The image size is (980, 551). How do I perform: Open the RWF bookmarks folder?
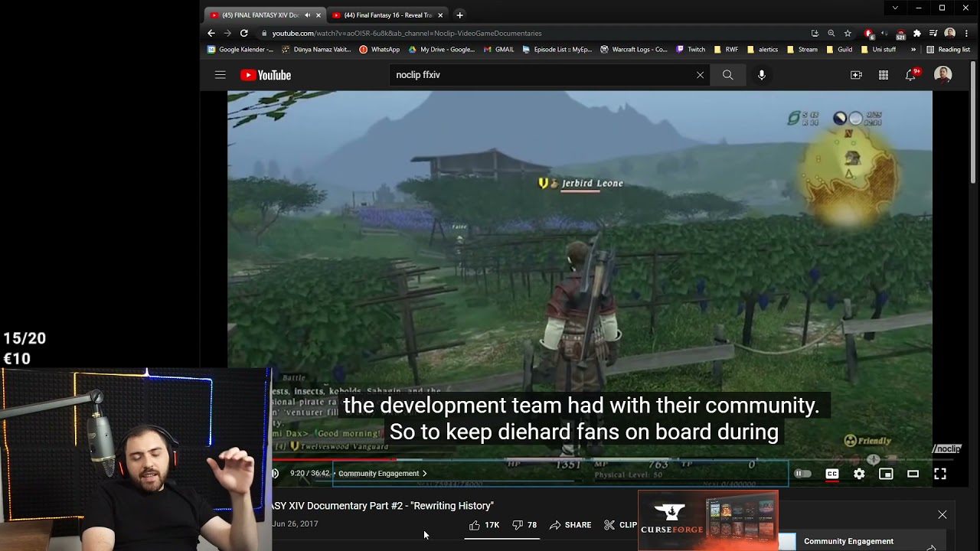click(x=726, y=50)
